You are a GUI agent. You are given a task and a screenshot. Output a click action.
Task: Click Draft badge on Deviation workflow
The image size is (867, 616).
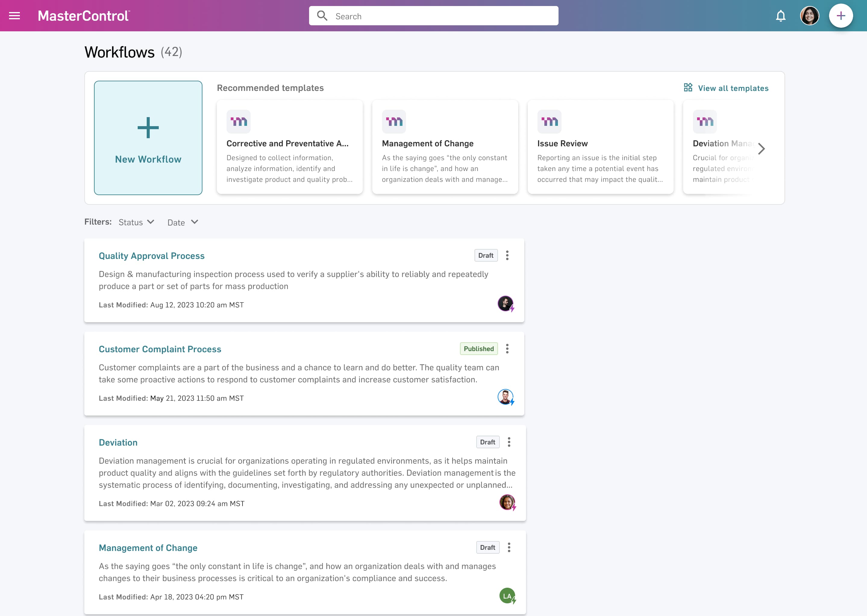[x=487, y=442]
